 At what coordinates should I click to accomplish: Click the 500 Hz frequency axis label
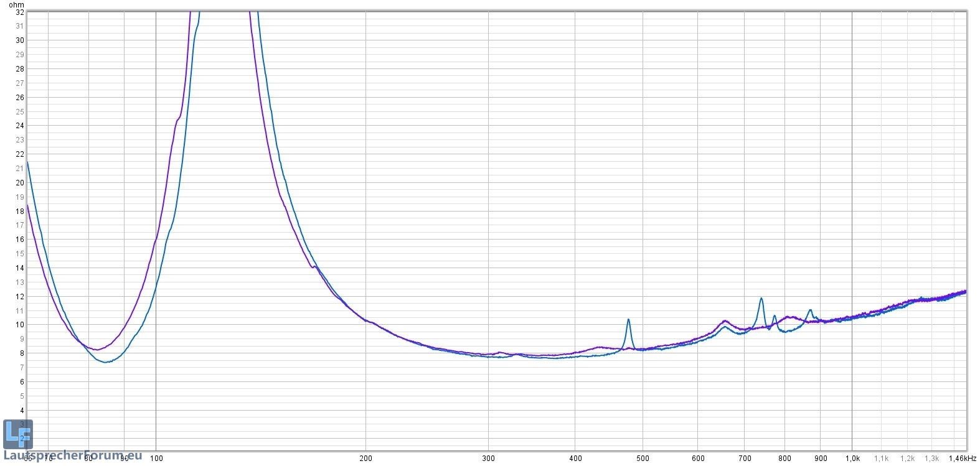(643, 459)
